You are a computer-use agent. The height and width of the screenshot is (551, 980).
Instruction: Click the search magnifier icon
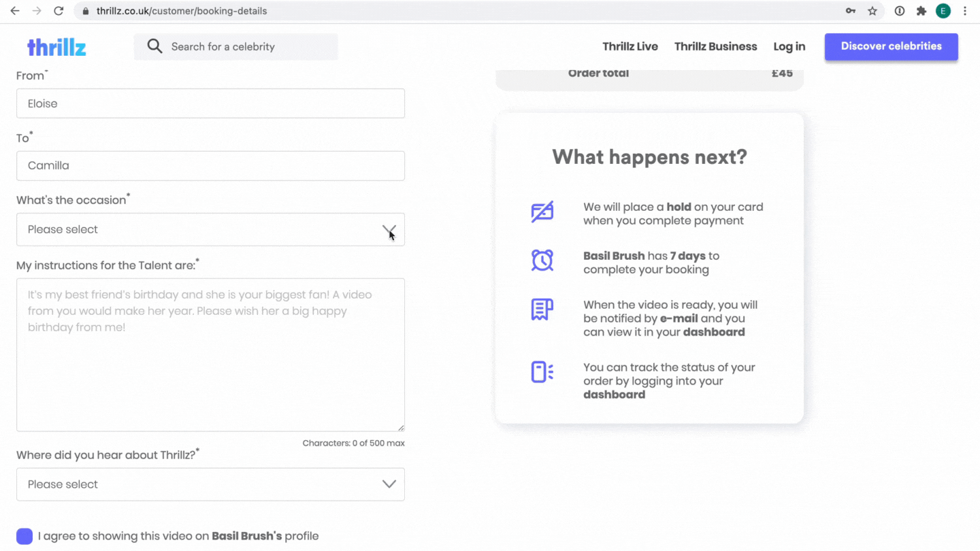click(155, 46)
